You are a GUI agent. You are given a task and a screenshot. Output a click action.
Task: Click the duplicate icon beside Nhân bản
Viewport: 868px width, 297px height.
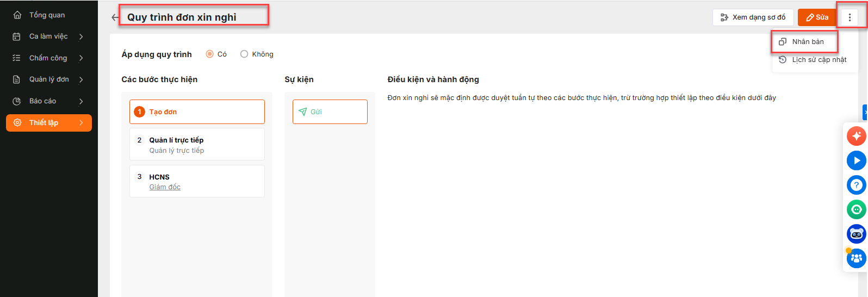click(x=783, y=42)
